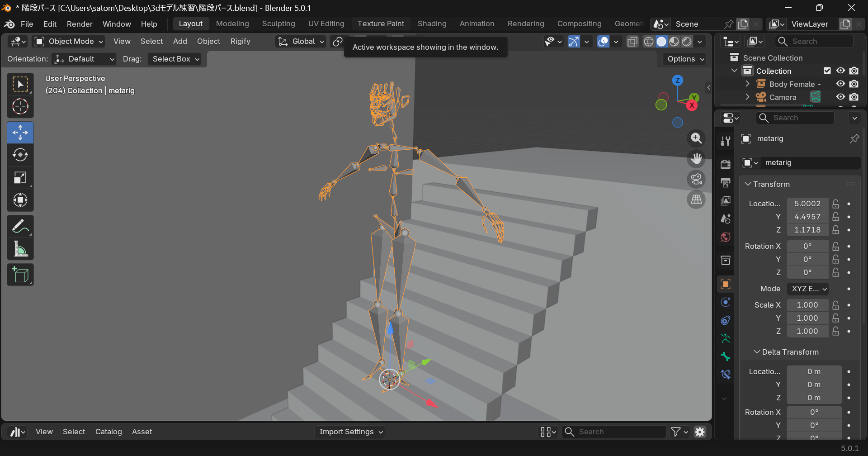This screenshot has height=456, width=868.
Task: Click the Scale X value field
Action: [807, 305]
